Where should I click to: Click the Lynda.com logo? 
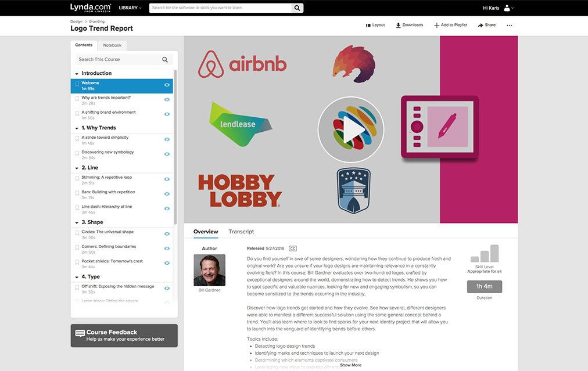(x=91, y=8)
